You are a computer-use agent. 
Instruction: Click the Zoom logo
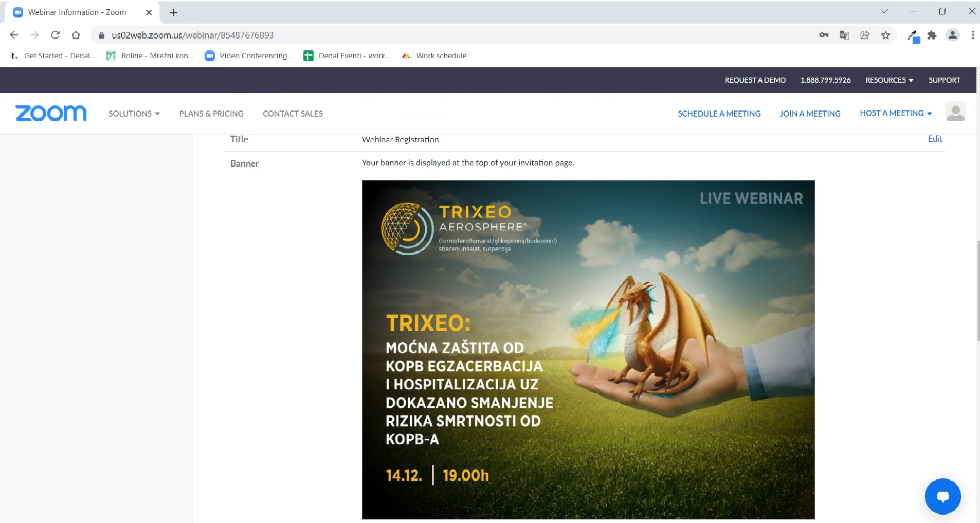[51, 113]
